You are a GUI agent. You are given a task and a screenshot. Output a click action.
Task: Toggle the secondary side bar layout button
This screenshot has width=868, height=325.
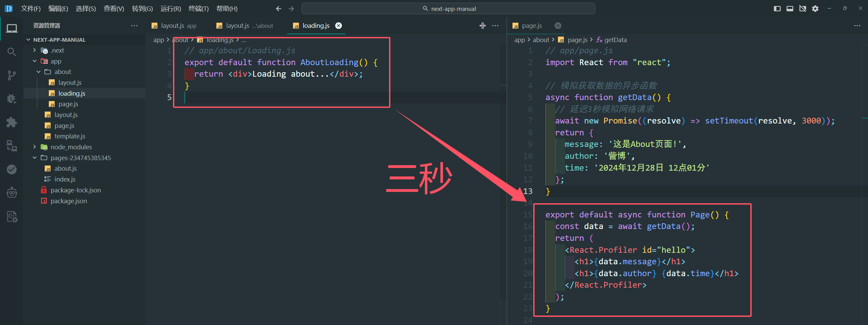pos(803,8)
